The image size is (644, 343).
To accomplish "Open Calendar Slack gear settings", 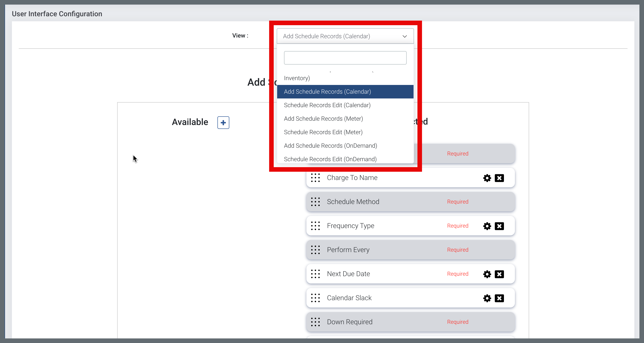I will (x=487, y=298).
